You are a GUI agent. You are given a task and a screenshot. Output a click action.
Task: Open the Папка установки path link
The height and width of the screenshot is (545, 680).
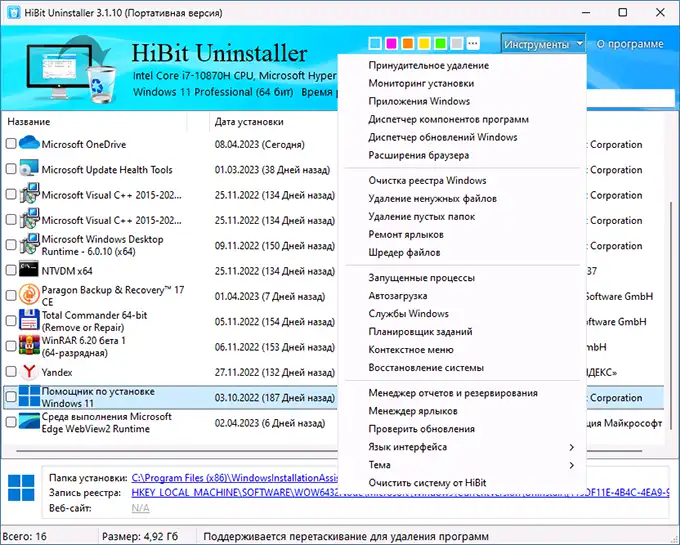(235, 478)
